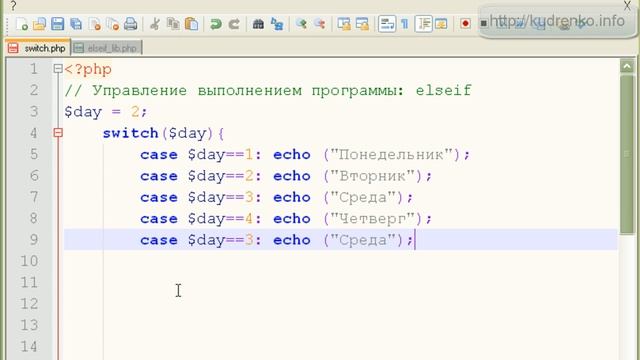Click the Save All icon

pyautogui.click(x=76, y=24)
